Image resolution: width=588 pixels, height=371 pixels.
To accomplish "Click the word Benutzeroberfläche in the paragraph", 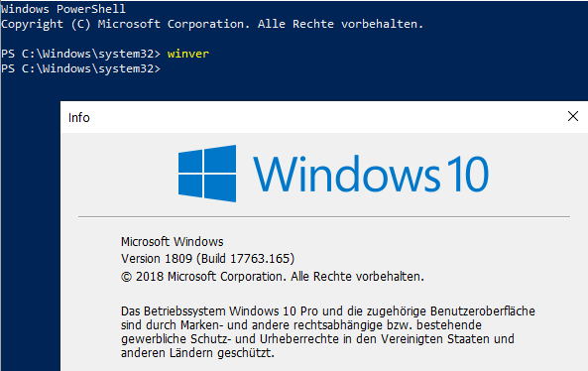I will (x=482, y=311).
